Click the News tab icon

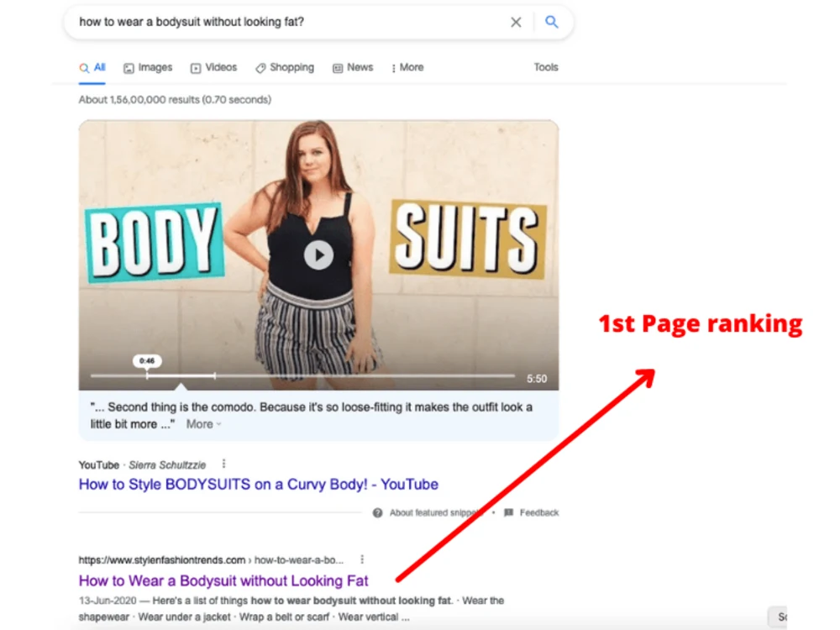(338, 68)
